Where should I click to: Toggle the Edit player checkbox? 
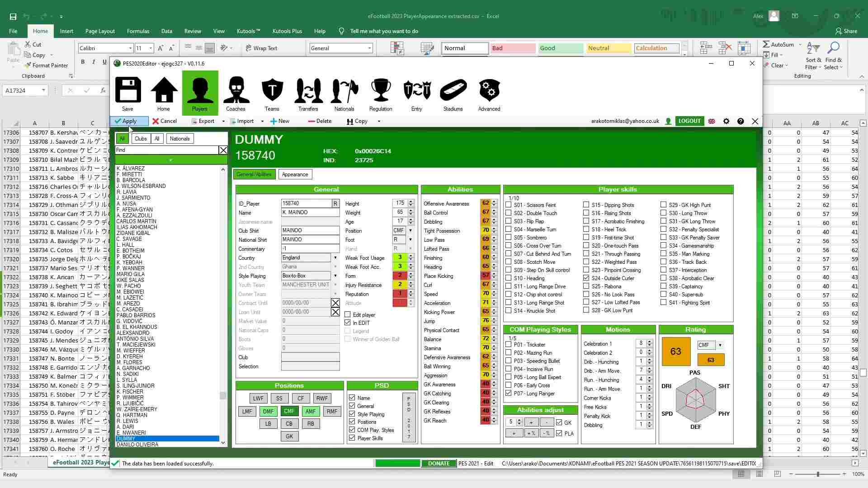pyautogui.click(x=348, y=314)
